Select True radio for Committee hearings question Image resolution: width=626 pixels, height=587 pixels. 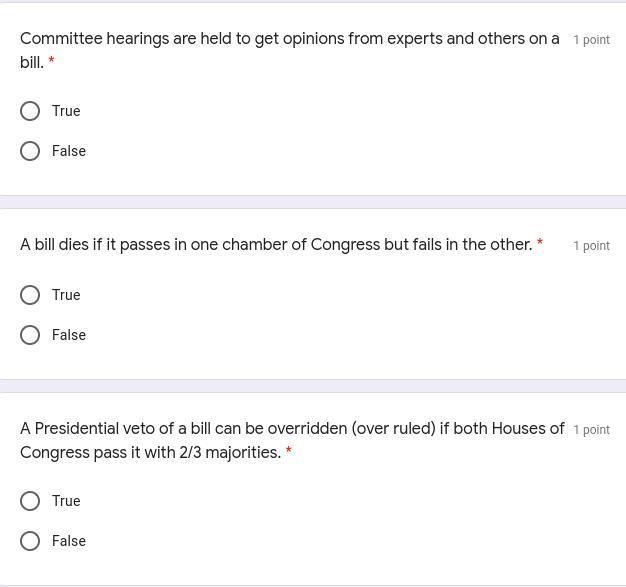coord(30,111)
